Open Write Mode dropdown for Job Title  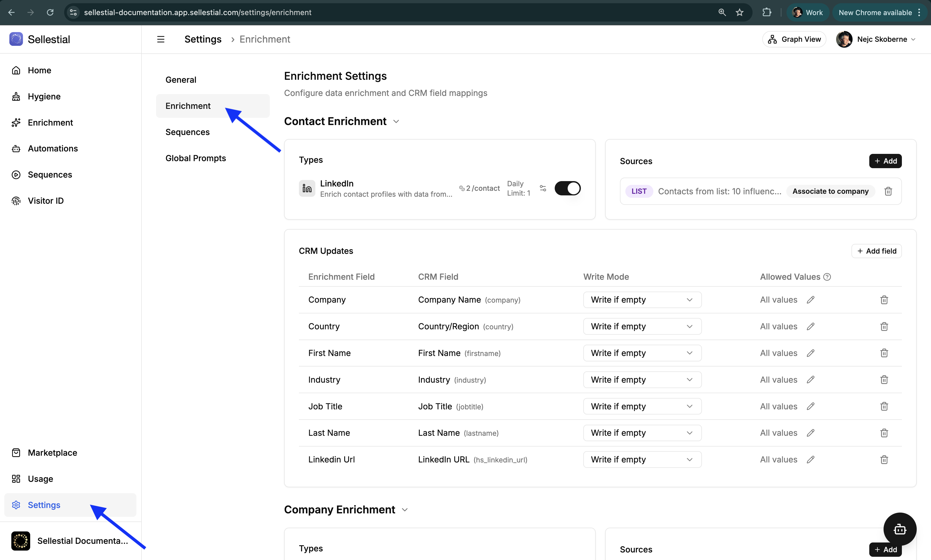click(642, 406)
